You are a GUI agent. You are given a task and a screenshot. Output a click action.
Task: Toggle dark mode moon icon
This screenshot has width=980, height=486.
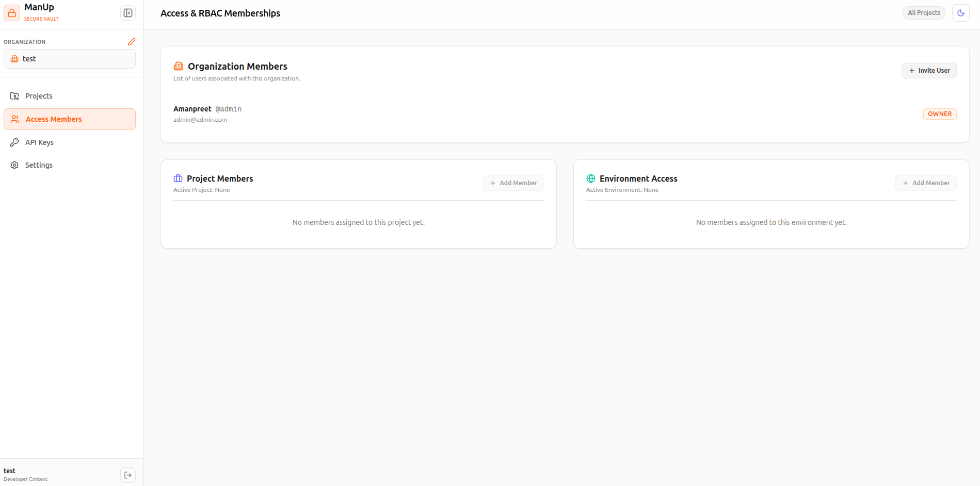[x=961, y=13]
